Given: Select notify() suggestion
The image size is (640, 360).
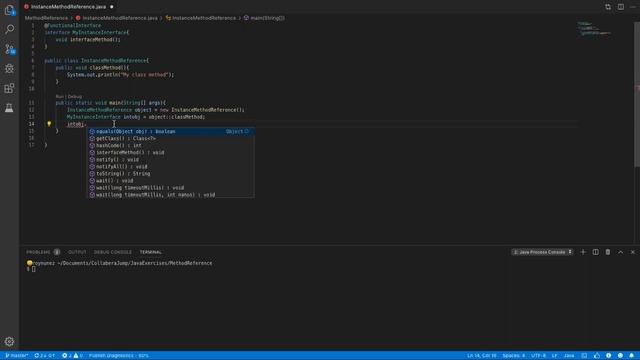Looking at the screenshot, I should 170,160.
